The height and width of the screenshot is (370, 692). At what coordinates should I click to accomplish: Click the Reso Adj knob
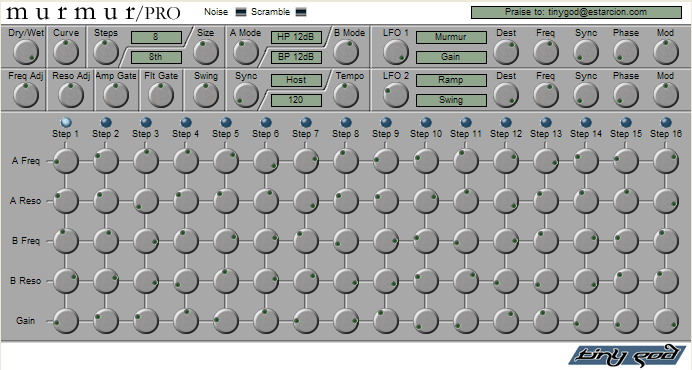71,95
